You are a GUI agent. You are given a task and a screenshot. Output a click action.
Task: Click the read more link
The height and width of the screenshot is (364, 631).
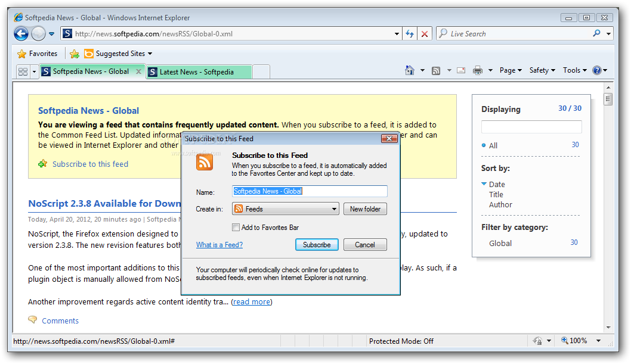[x=252, y=301]
